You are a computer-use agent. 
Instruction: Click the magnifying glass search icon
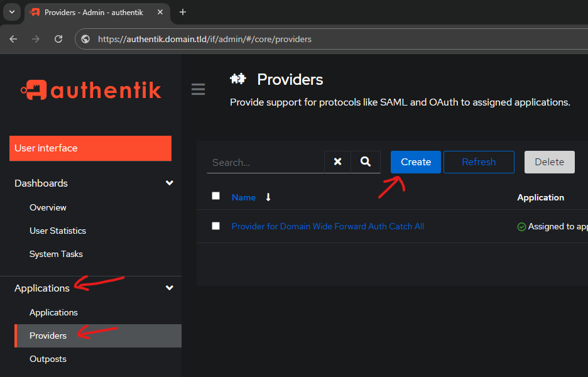[366, 161]
